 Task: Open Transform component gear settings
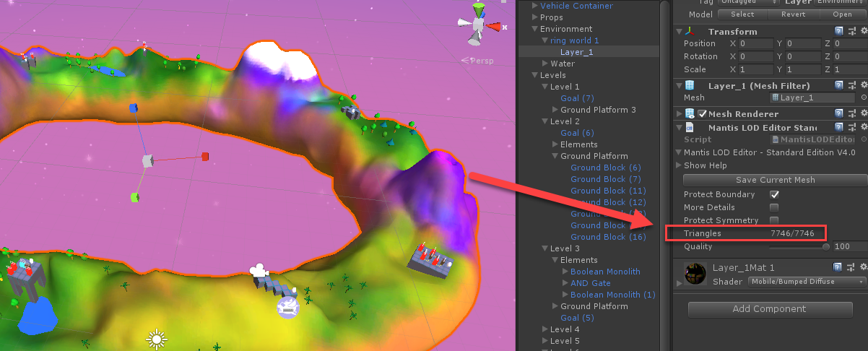coord(863,31)
